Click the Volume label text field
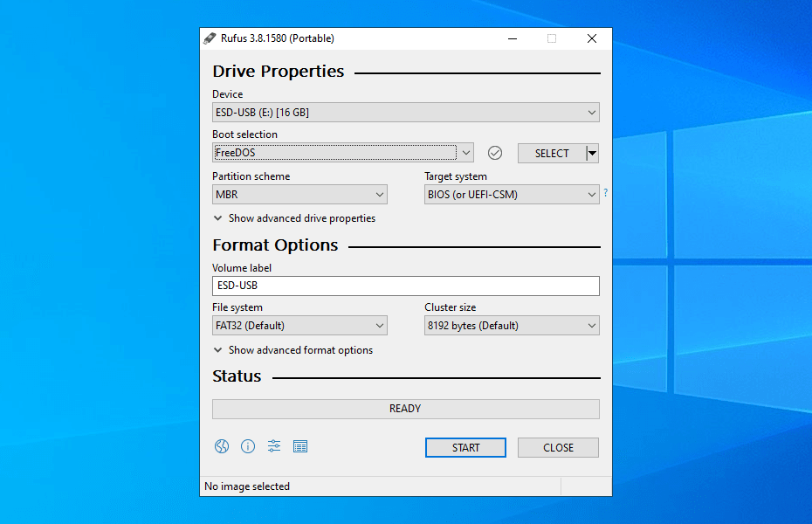The image size is (812, 524). coord(405,286)
